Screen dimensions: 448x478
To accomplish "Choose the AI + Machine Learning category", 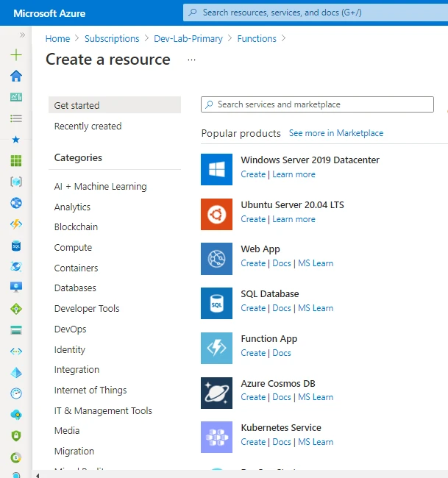I will click(x=100, y=186).
